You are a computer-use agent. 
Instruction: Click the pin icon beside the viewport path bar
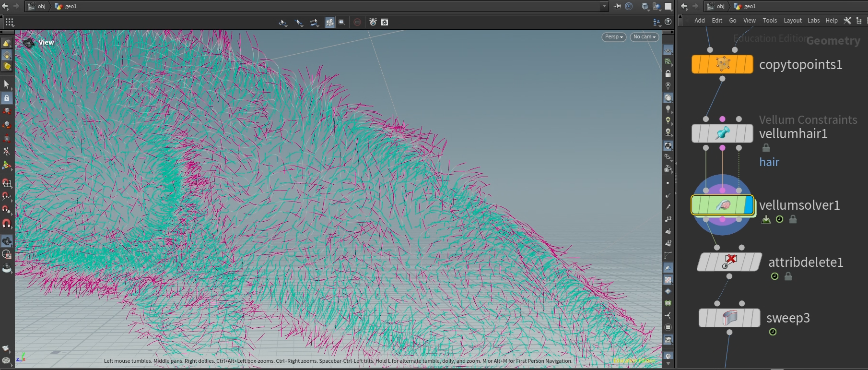tap(618, 6)
